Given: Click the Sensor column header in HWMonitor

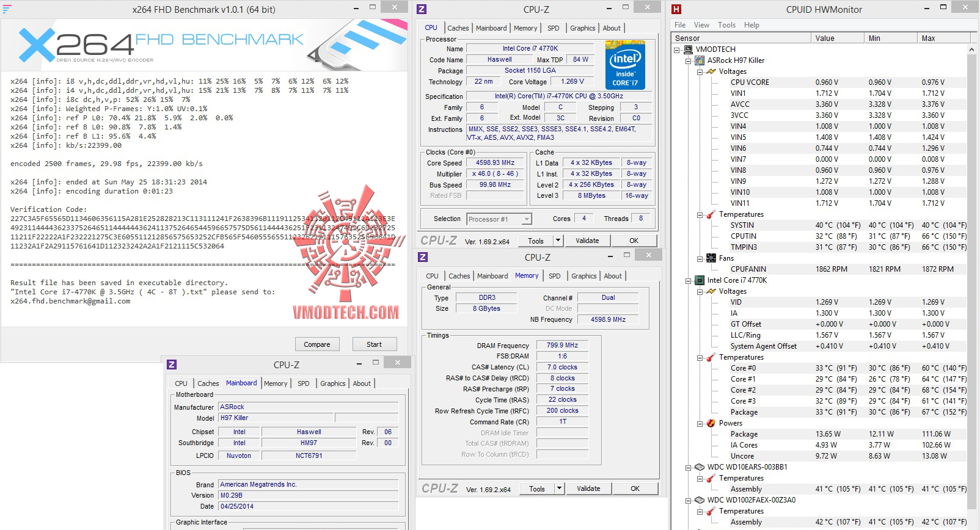Looking at the screenshot, I should click(741, 38).
